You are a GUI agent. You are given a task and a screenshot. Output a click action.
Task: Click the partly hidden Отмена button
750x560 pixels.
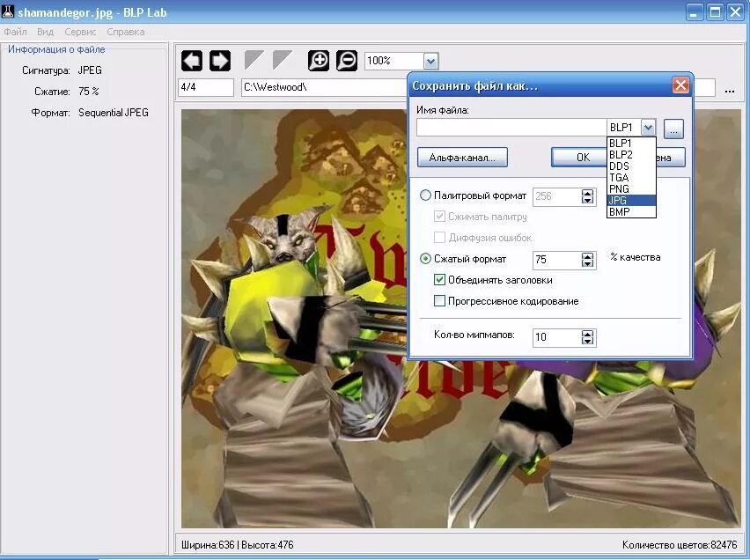pyautogui.click(x=671, y=158)
